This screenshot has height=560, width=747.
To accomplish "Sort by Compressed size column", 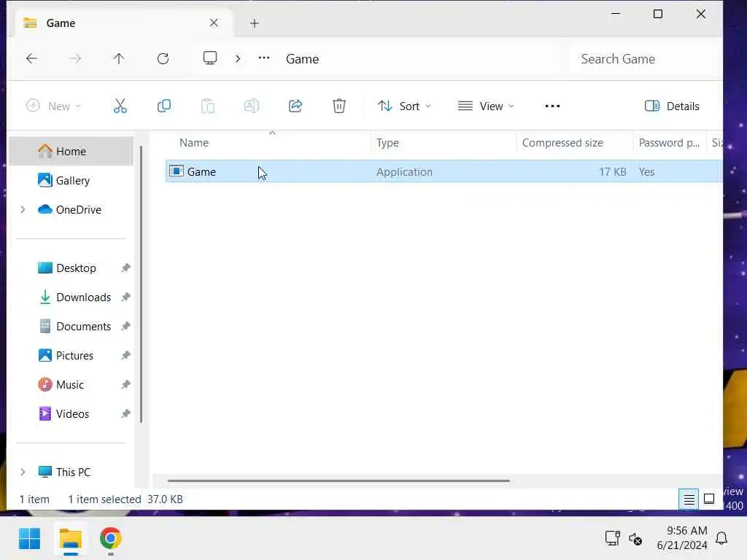I will click(x=562, y=143).
